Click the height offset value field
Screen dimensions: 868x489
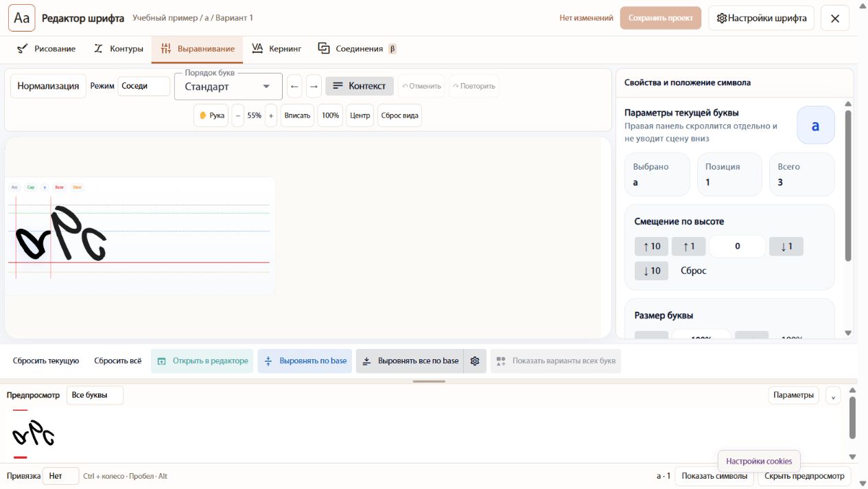pyautogui.click(x=738, y=246)
